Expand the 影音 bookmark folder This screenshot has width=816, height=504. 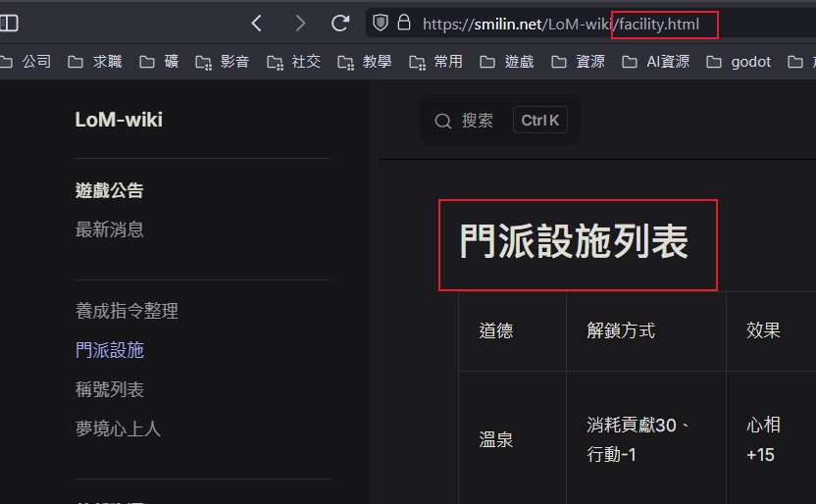pyautogui.click(x=223, y=62)
